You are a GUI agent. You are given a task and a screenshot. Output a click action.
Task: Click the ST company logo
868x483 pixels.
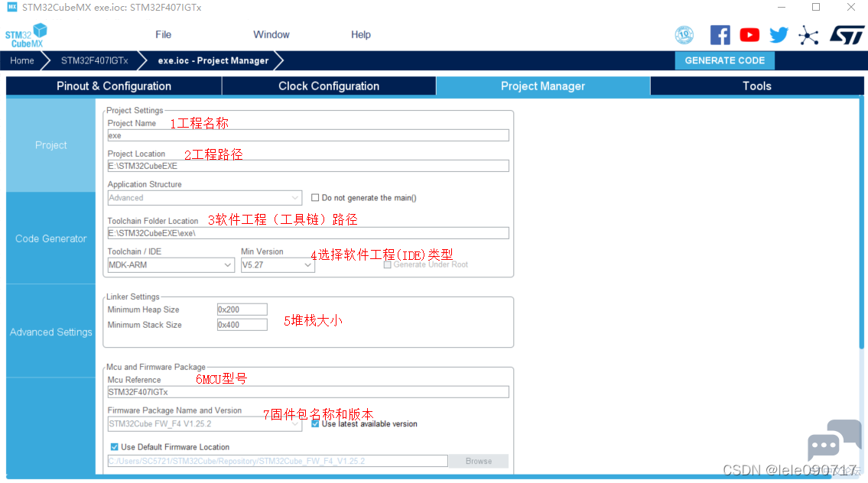click(847, 35)
